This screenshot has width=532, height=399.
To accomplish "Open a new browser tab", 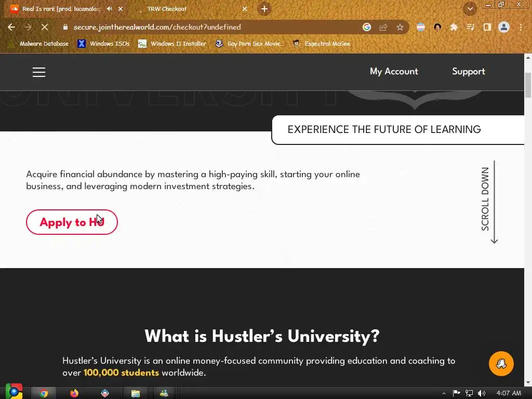I will pos(264,9).
